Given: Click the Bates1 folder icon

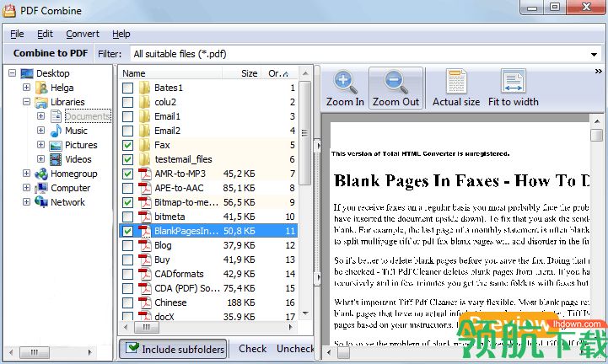Looking at the screenshot, I should pos(145,88).
